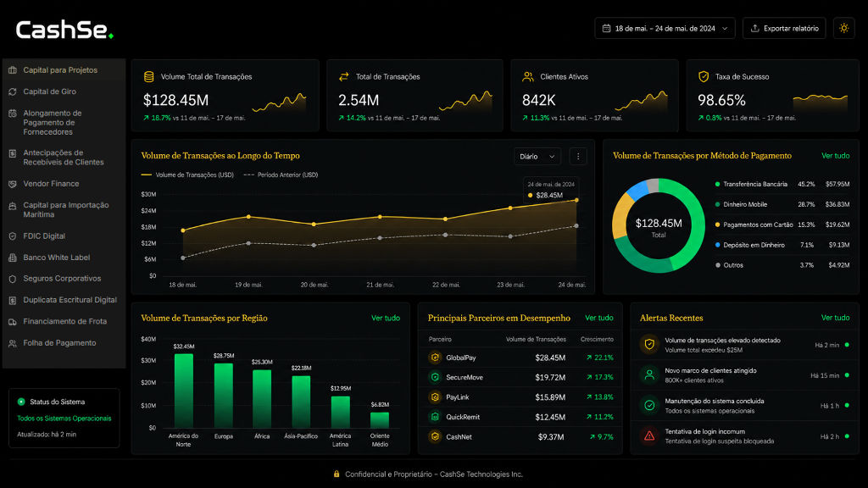Viewport: 868px width, 488px height.
Task: Click Ver tudo for top partners
Action: 599,319
